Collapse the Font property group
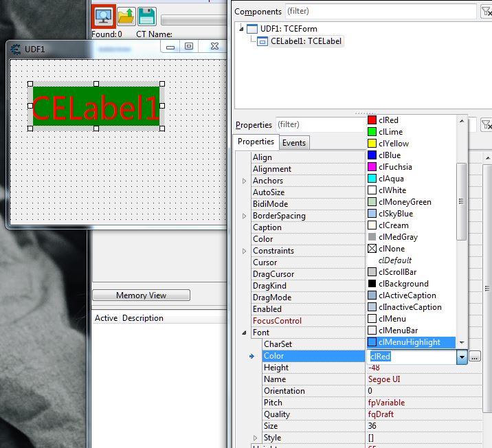The height and width of the screenshot is (448, 492). click(x=245, y=333)
